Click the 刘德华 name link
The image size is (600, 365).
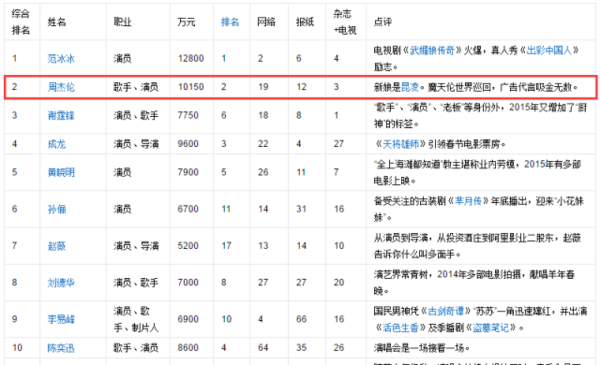(x=61, y=283)
